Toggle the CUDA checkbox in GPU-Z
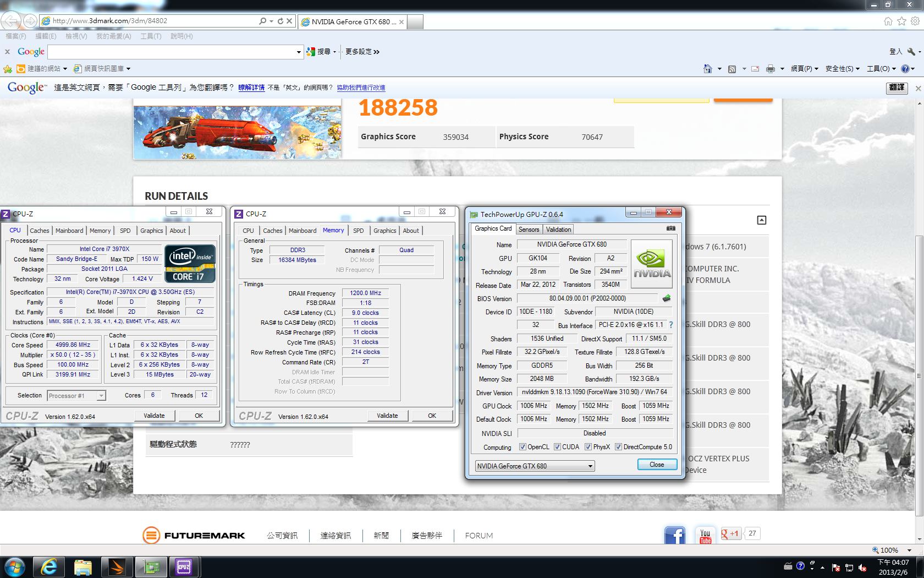This screenshot has height=578, width=924. [557, 447]
